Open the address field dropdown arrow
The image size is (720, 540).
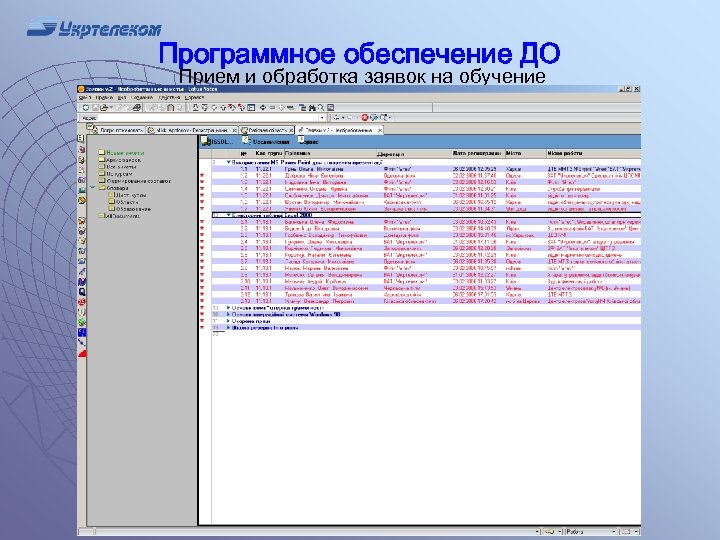pyautogui.click(x=322, y=118)
